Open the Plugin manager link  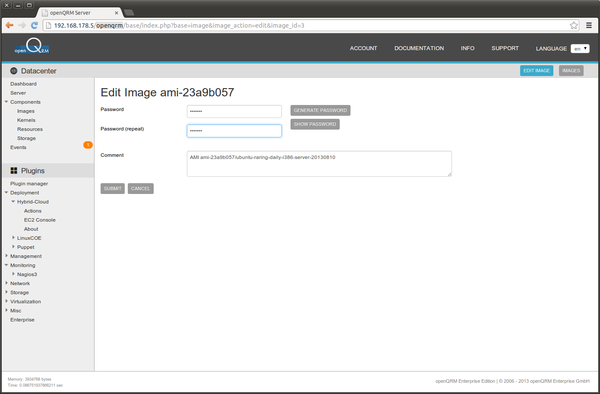[29, 184]
